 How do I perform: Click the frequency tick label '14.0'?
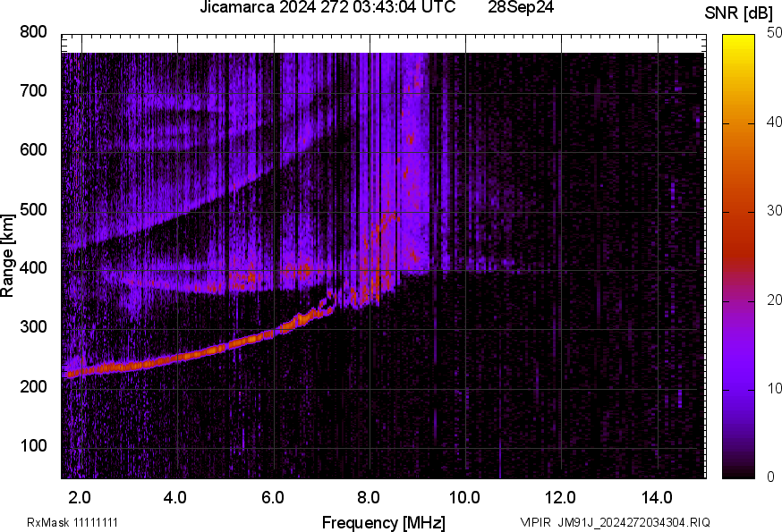pos(657,498)
